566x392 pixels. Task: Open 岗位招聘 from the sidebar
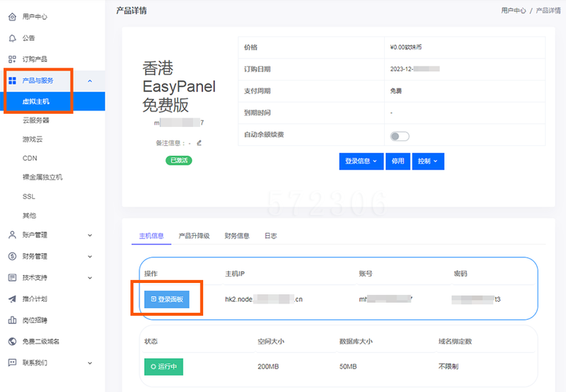pos(34,320)
